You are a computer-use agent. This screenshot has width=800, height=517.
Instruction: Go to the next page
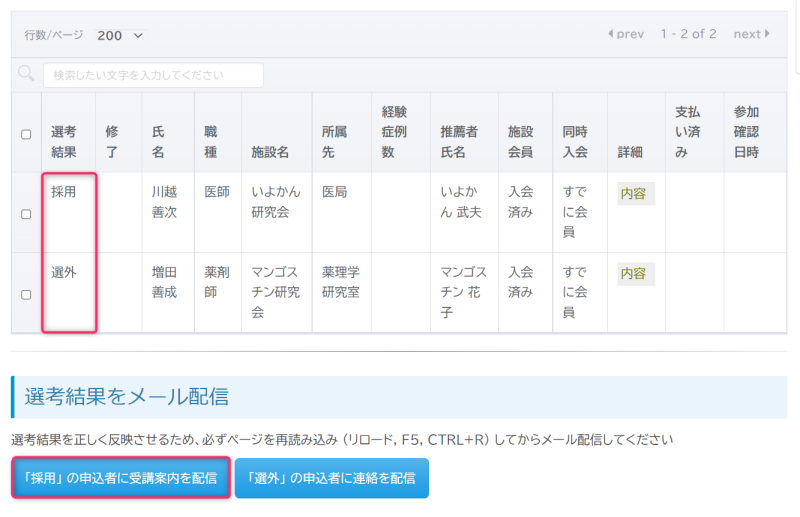751,34
